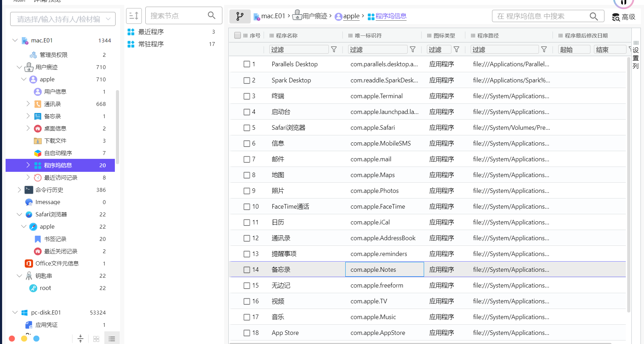Open the 持有人/检材编 dropdown
The image size is (644, 344).
click(63, 19)
